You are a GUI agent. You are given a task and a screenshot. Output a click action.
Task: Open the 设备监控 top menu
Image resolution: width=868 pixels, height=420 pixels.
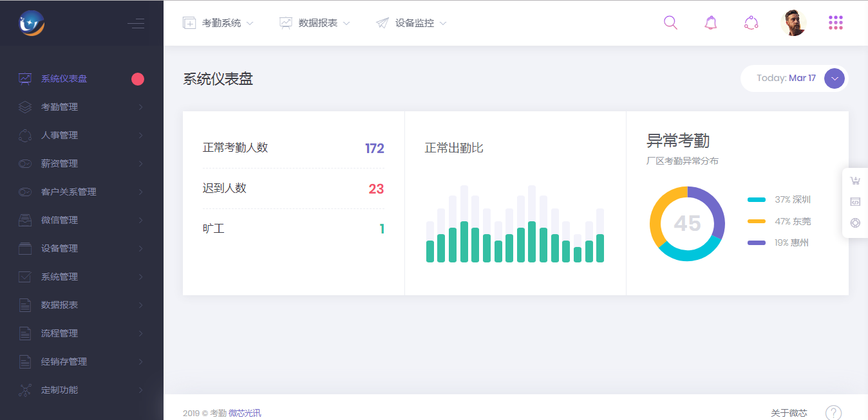(411, 23)
